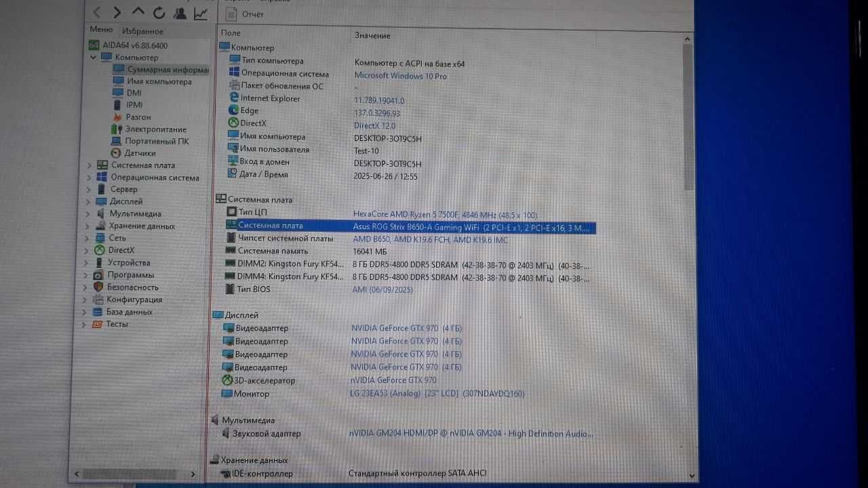The height and width of the screenshot is (488, 868).
Task: Open Microsoft Windows 10 Pro link
Action: 400,76
